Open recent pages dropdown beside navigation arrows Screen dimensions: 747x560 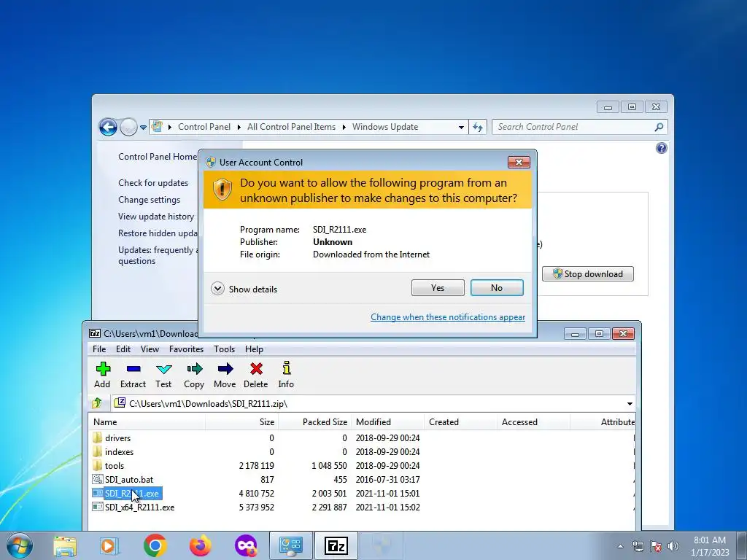click(143, 128)
